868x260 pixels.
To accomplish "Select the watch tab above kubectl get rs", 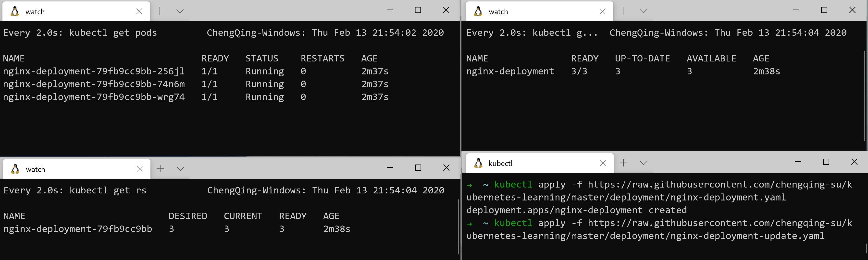I will [x=67, y=169].
